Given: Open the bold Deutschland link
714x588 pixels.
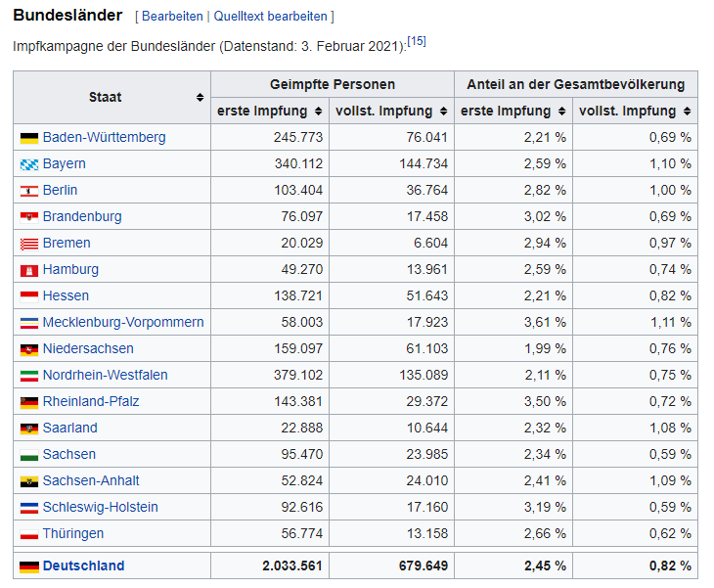Looking at the screenshot, I should pos(83,565).
